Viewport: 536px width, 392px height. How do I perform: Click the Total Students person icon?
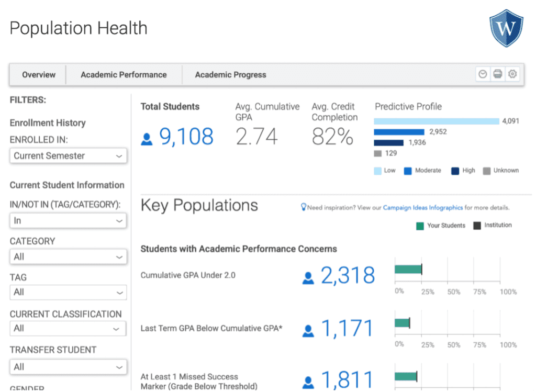coord(147,139)
